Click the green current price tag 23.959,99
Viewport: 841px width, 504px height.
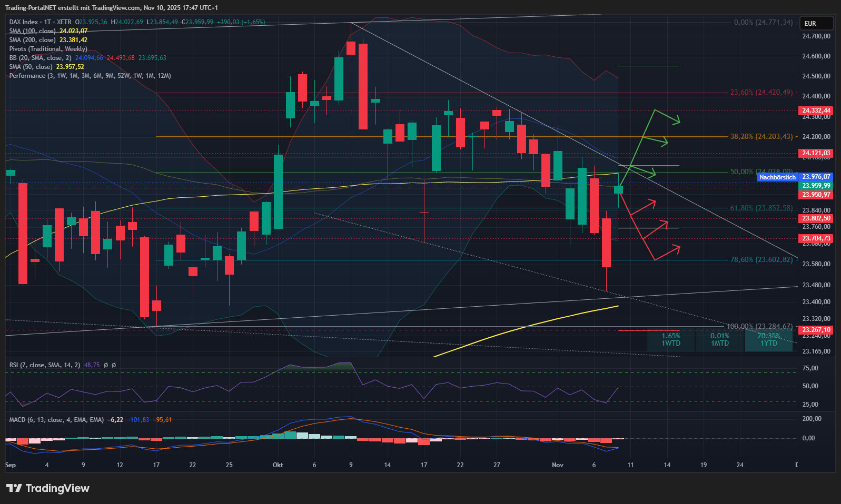pos(816,186)
